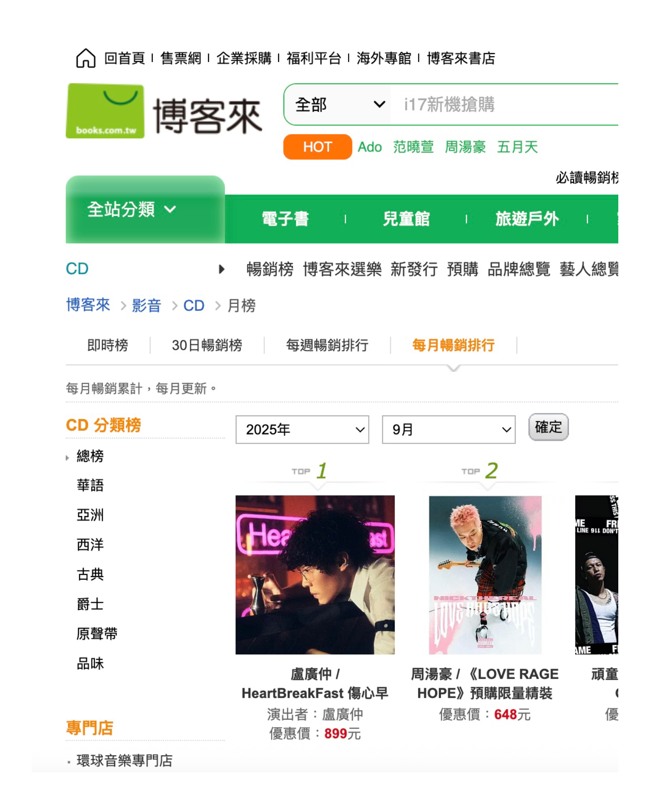Switch to the 每週暢銷排行 tab

pyautogui.click(x=327, y=345)
